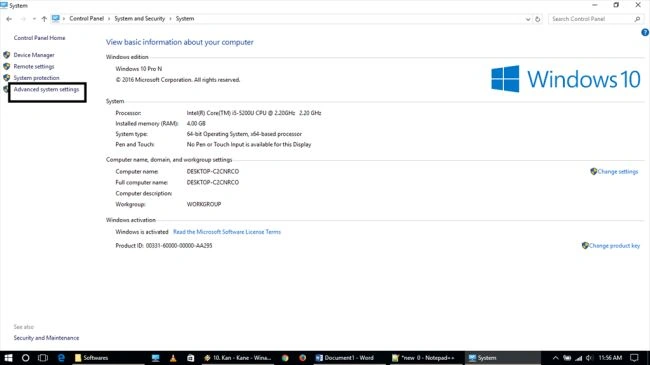Open the Store bag icon in taskbar
The width and height of the screenshot is (650, 365).
(190, 358)
